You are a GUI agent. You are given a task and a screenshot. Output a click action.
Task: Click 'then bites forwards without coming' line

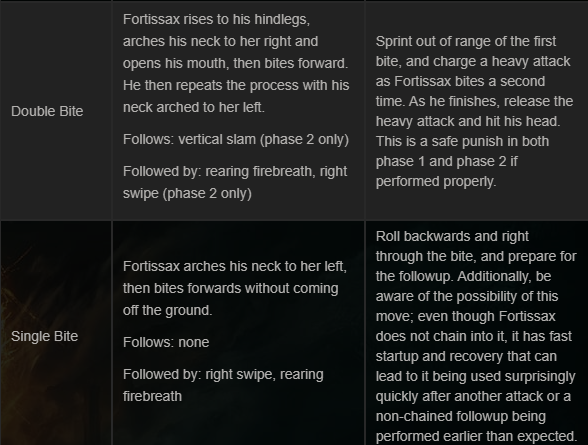click(x=231, y=288)
